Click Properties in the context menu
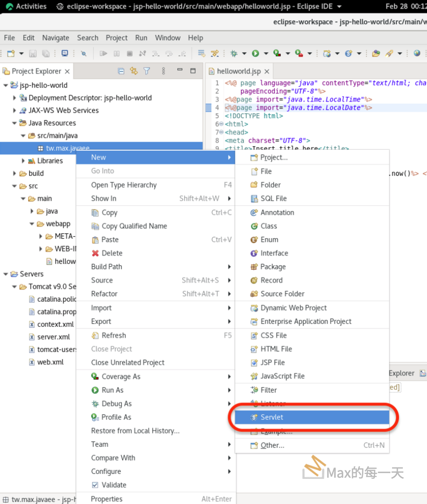Screen dimensions: 427x504 (106, 499)
